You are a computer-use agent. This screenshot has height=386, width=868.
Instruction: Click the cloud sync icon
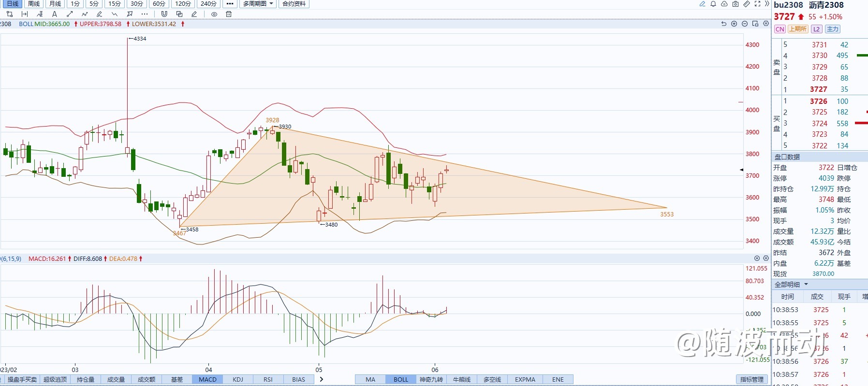coord(724,4)
